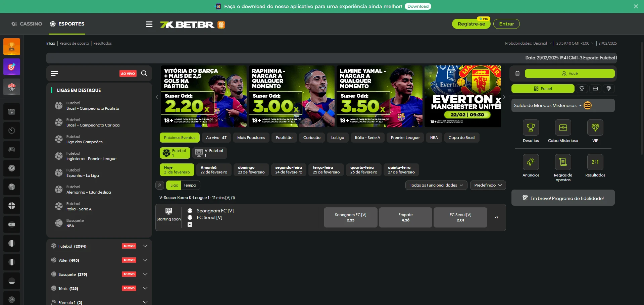
Task: Show live Tênis events via AO VIVO badge
Action: (x=129, y=288)
